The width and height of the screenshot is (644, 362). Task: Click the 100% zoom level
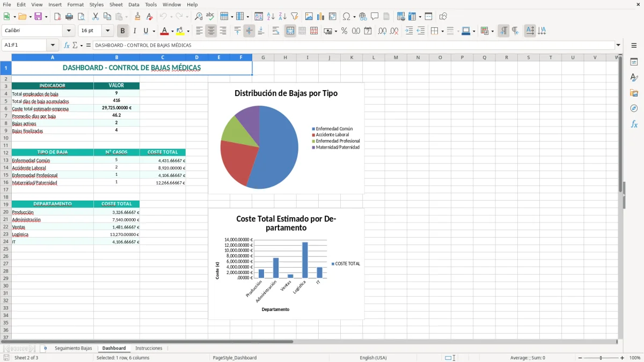635,358
